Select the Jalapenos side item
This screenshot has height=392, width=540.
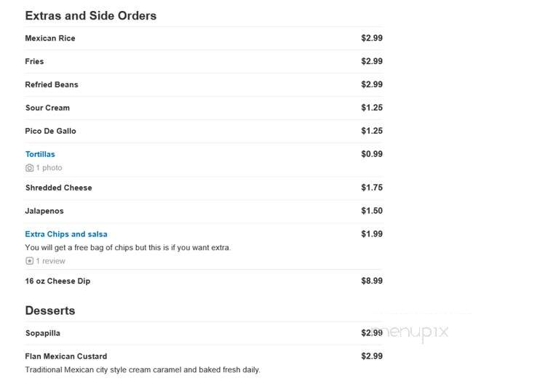click(x=44, y=211)
